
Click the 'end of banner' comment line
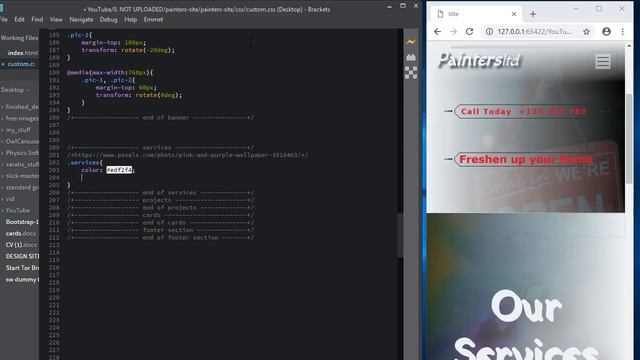pos(160,118)
